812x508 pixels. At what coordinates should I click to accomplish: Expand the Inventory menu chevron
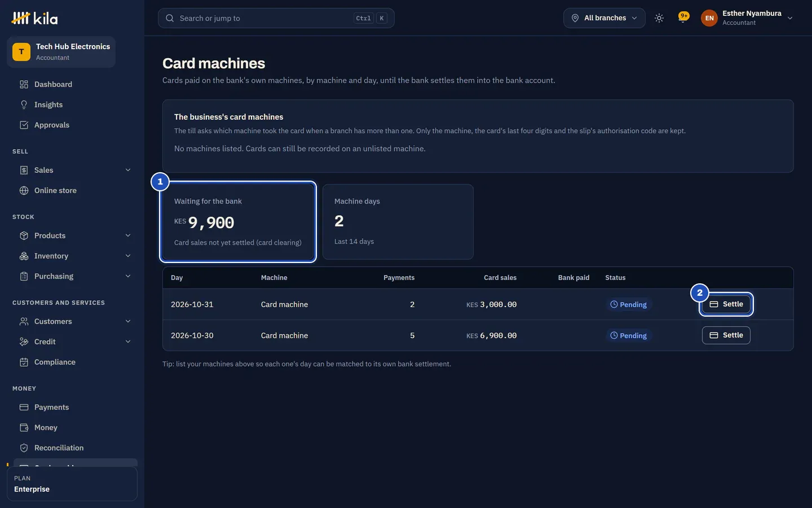pos(128,256)
